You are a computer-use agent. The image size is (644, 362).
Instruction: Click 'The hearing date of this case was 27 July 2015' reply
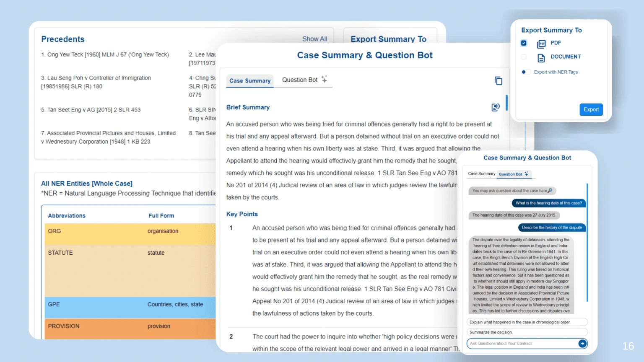tap(514, 215)
